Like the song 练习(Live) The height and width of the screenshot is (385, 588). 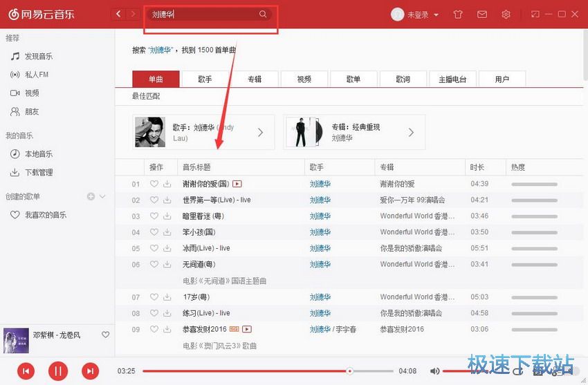click(x=154, y=313)
